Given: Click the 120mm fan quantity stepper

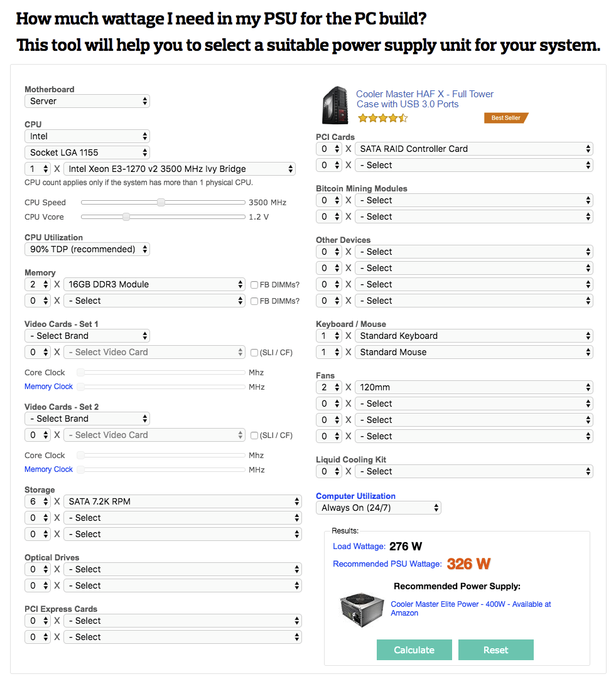Looking at the screenshot, I should (x=329, y=387).
